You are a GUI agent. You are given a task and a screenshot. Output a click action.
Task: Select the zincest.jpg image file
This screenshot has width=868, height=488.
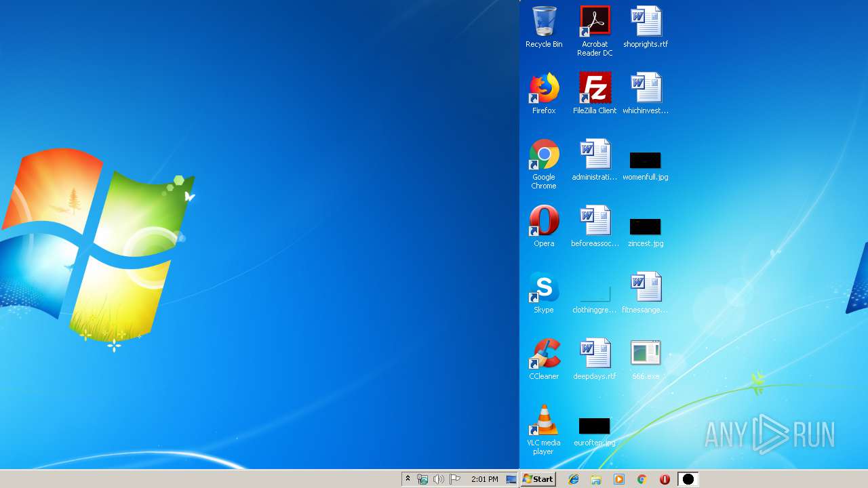[646, 232]
